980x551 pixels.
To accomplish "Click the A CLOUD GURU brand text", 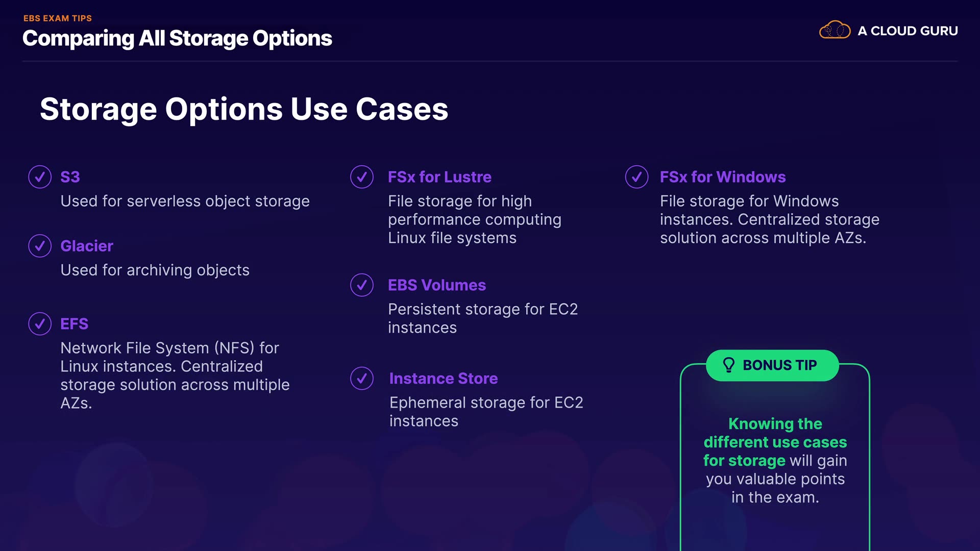I will click(908, 31).
